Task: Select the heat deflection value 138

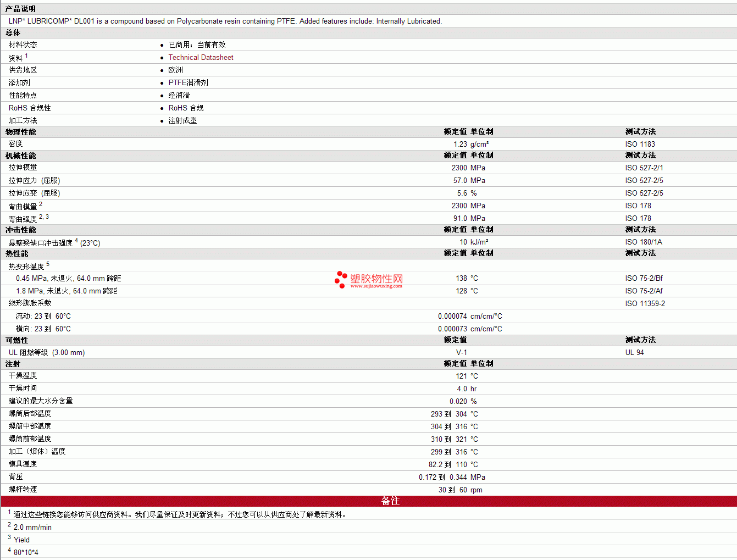Action: coord(462,278)
